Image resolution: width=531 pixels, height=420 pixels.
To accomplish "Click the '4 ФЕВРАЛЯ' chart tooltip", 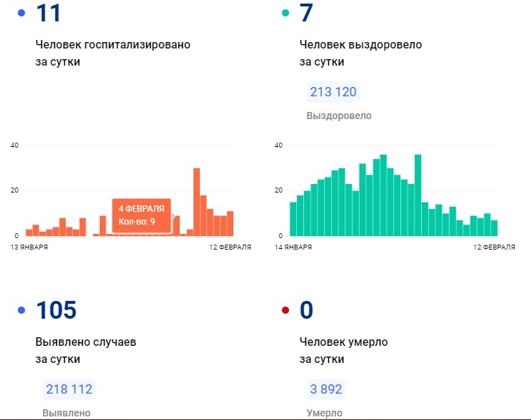I will point(141,215).
